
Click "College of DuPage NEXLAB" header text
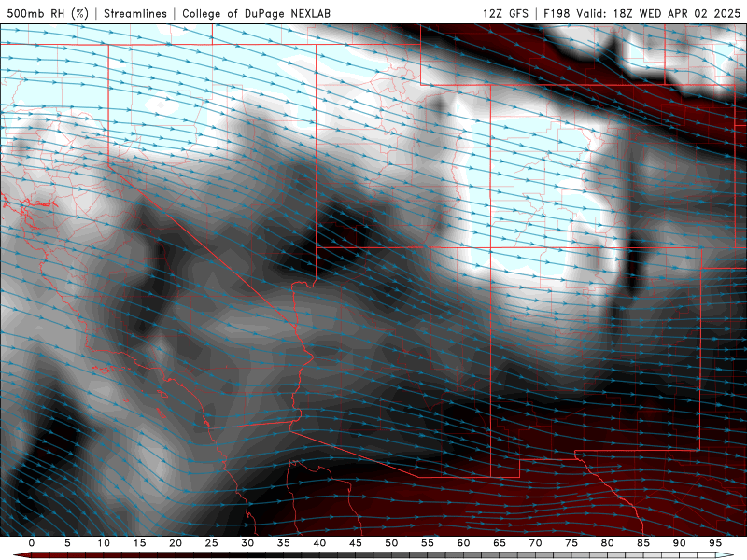(256, 13)
